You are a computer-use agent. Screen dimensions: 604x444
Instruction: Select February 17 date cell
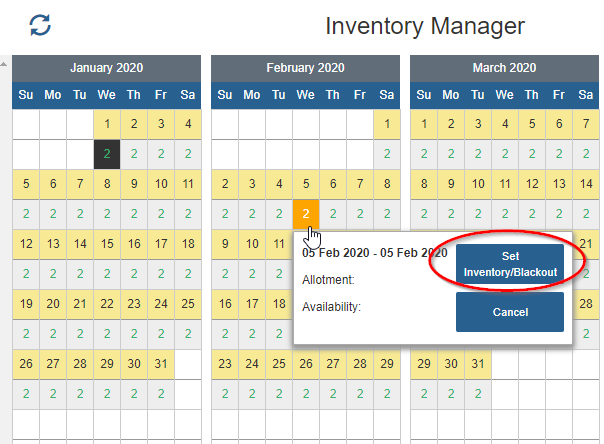(x=252, y=304)
